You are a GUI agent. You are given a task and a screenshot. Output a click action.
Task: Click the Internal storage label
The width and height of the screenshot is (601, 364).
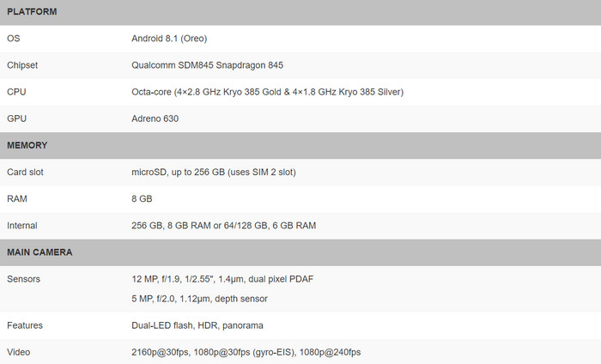coord(22,225)
